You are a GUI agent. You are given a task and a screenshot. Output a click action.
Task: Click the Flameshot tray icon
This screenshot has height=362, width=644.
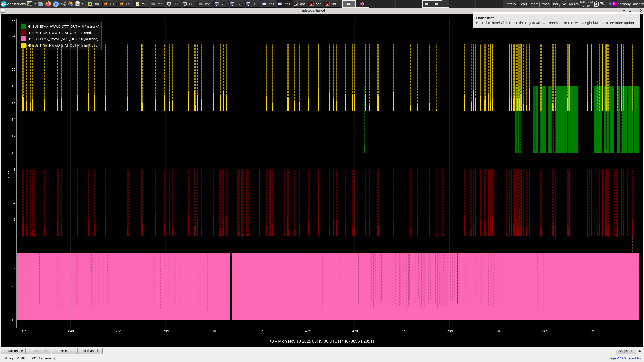point(614,4)
